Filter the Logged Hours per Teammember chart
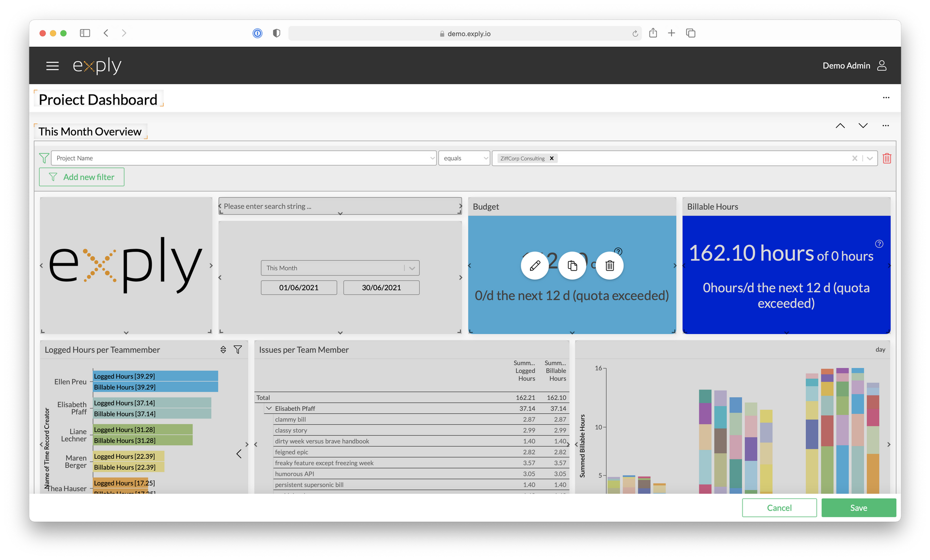The image size is (930, 560). (x=238, y=349)
